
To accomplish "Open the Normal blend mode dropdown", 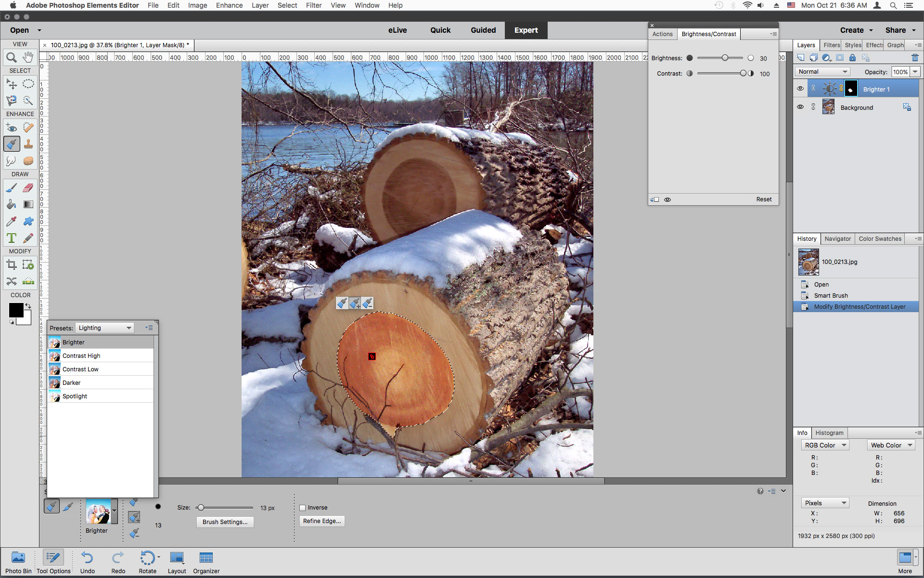I will [x=822, y=71].
